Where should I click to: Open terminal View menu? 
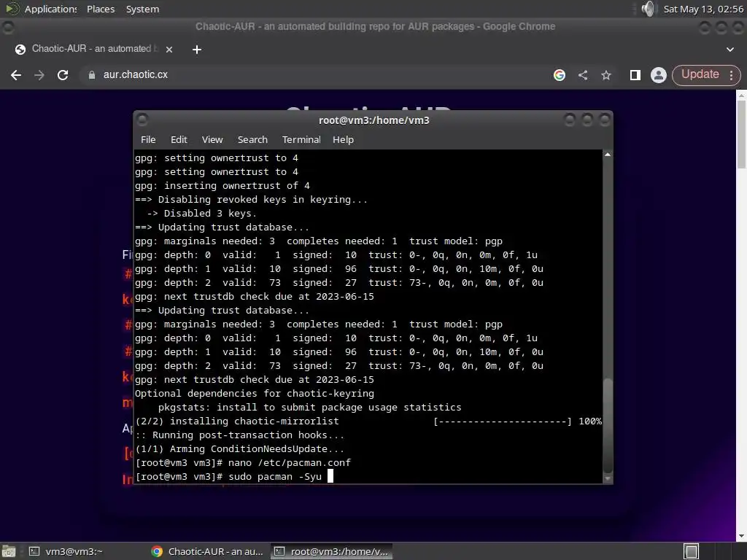tap(212, 139)
